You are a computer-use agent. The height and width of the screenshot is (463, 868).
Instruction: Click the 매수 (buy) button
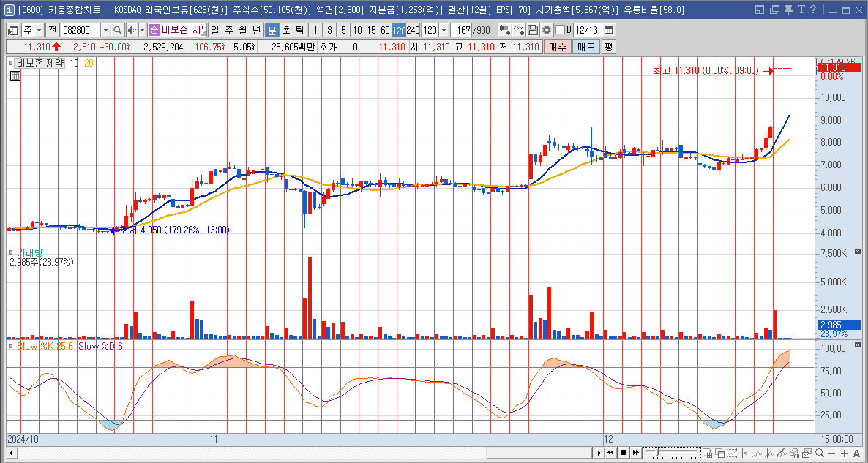558,47
